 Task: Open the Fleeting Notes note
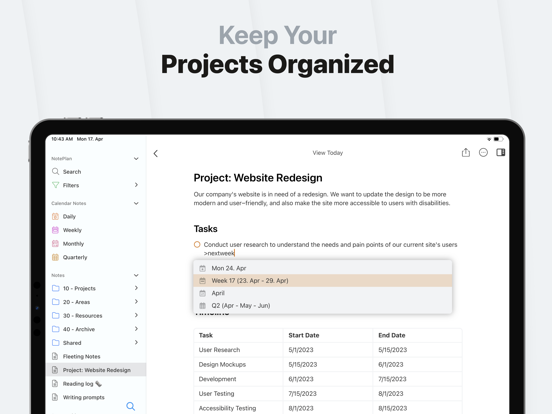96,356
